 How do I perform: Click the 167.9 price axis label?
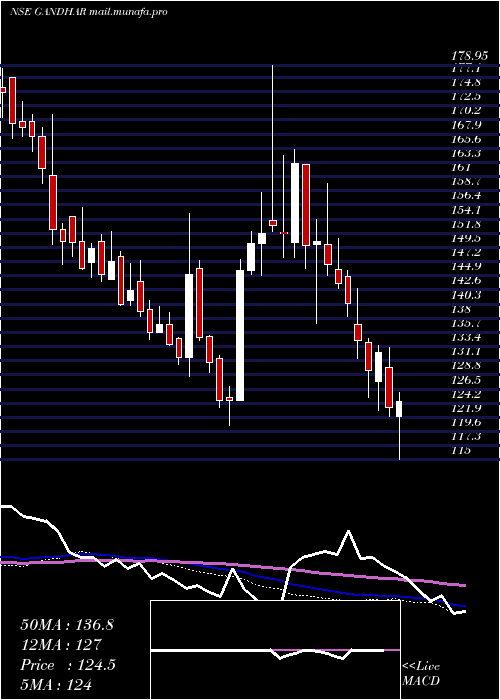466,125
